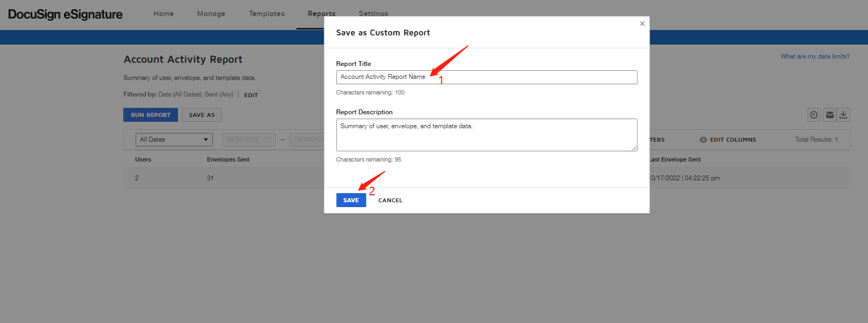Click into the Report Description text area
Image resolution: width=868 pixels, height=323 pixels.
coord(486,135)
